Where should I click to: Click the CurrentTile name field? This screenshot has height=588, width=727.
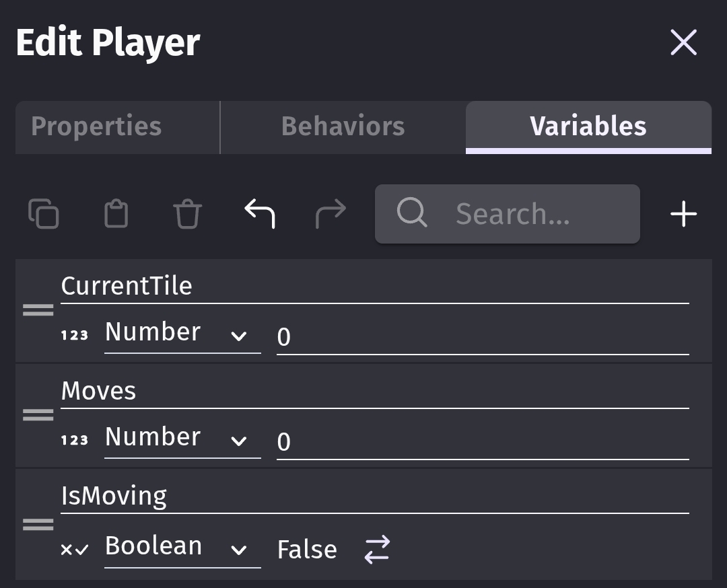374,287
